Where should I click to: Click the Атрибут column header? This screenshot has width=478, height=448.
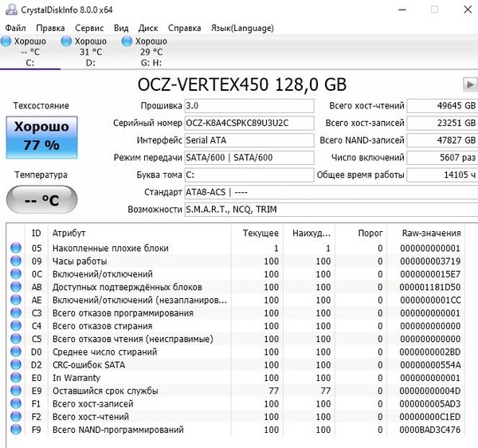(69, 233)
